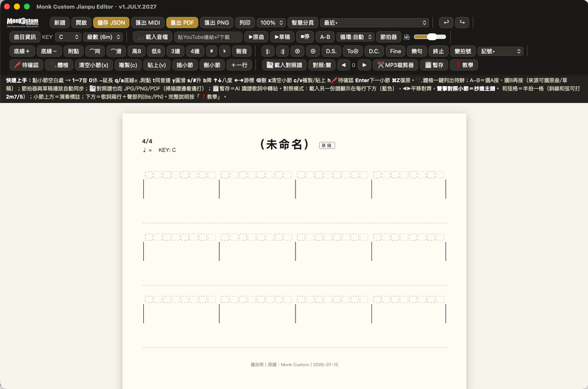588x389 pixels.
Task: Click the （未命名） score title
Action: pos(284,144)
